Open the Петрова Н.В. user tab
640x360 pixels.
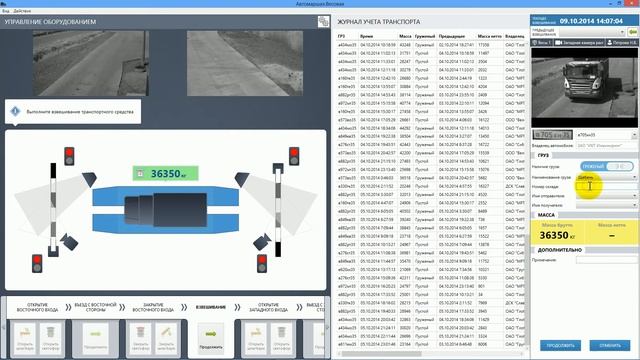click(x=622, y=42)
